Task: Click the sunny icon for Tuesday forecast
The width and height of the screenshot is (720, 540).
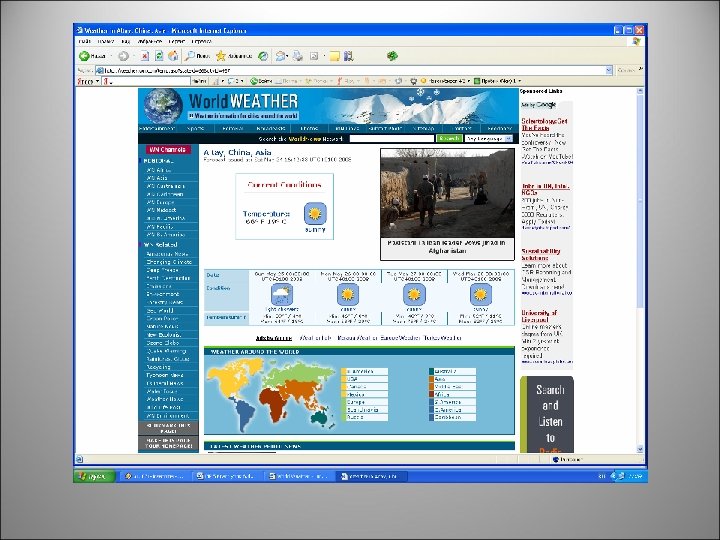Action: click(x=414, y=294)
